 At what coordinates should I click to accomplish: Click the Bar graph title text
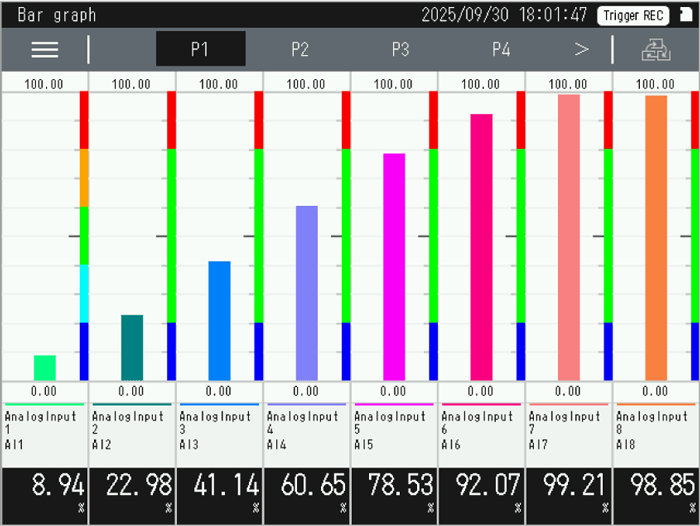(57, 15)
